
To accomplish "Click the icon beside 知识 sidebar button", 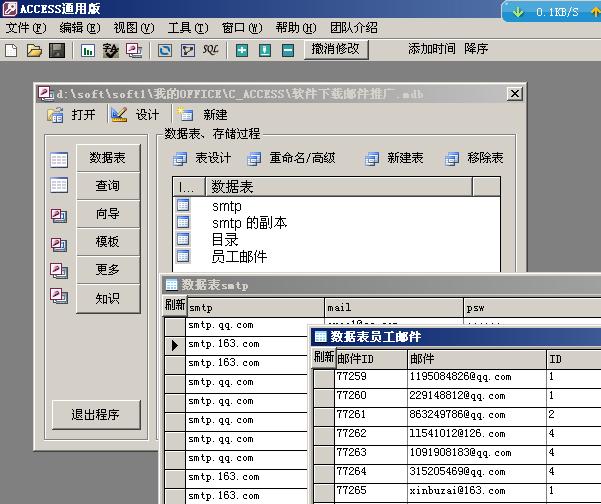I will coord(59,296).
